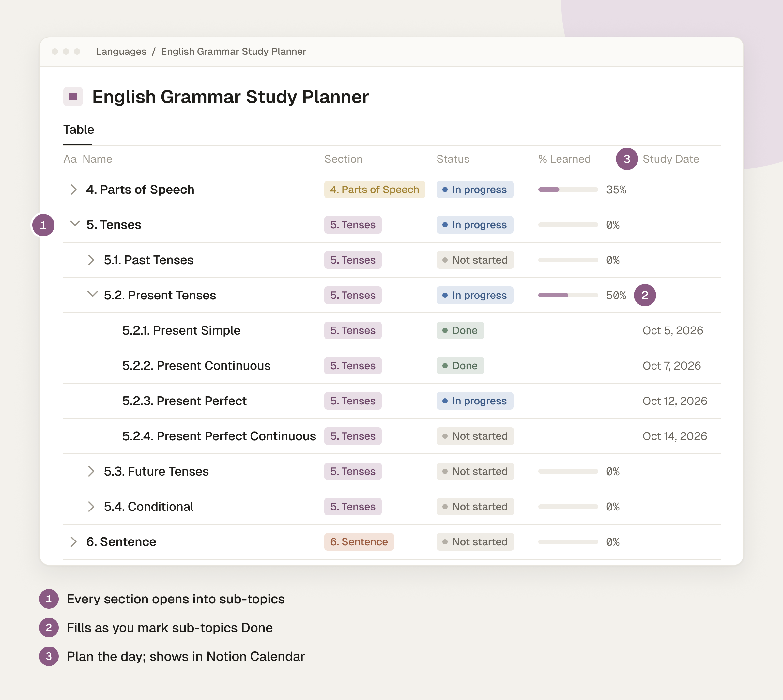This screenshot has width=783, height=700.
Task: Click the page title English Grammar Study Planner
Action: pos(230,97)
